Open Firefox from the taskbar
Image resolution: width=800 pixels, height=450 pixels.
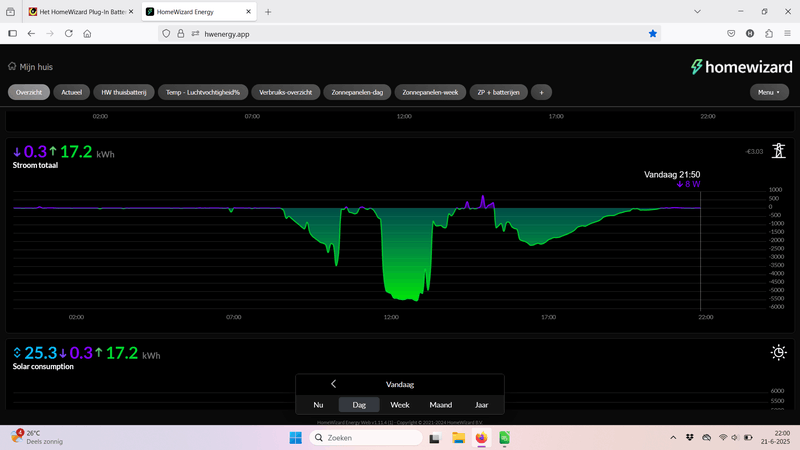481,438
